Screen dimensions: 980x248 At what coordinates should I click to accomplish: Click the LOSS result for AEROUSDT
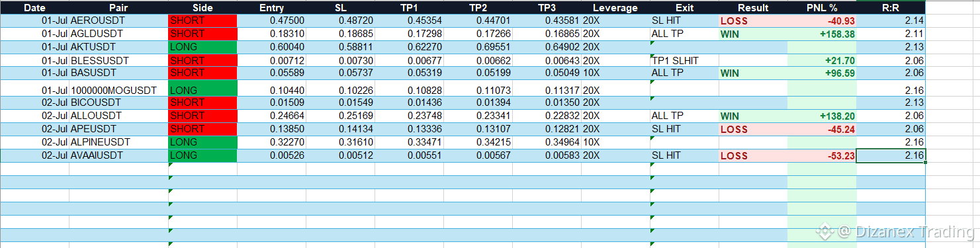click(753, 21)
